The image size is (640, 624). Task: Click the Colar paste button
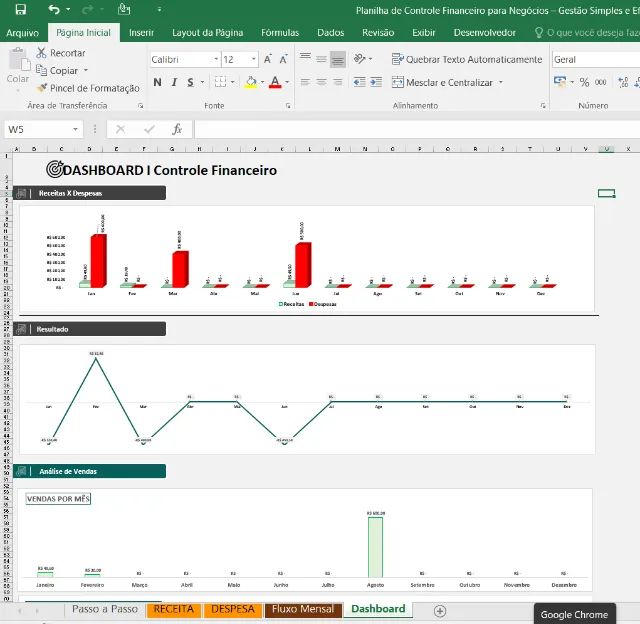(x=18, y=67)
